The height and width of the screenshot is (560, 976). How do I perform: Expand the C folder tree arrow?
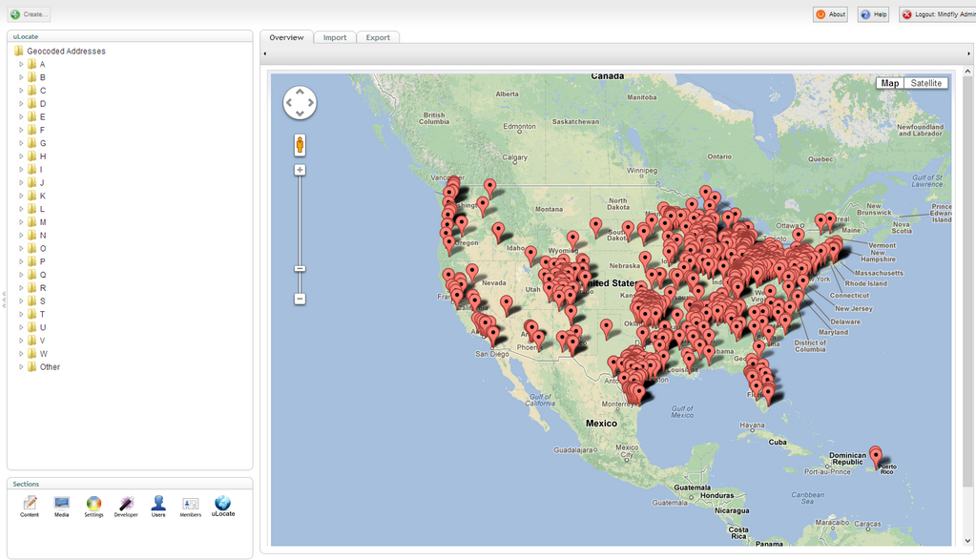21,91
